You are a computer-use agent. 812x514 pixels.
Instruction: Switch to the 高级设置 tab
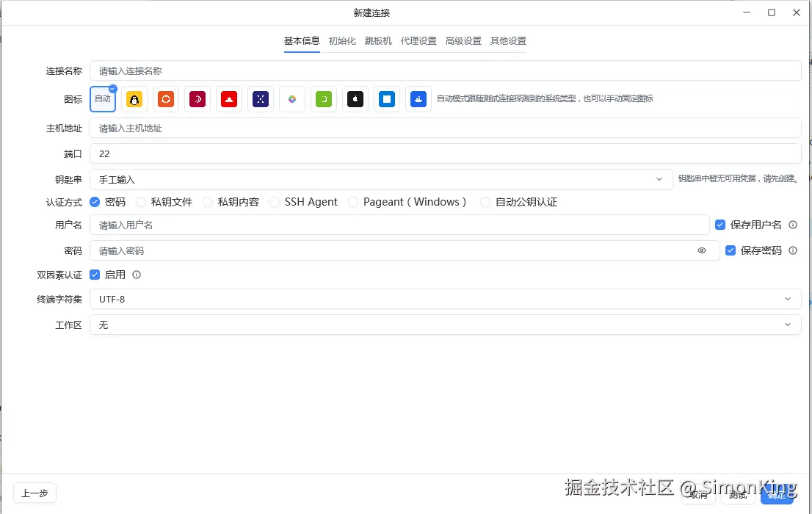pos(463,41)
